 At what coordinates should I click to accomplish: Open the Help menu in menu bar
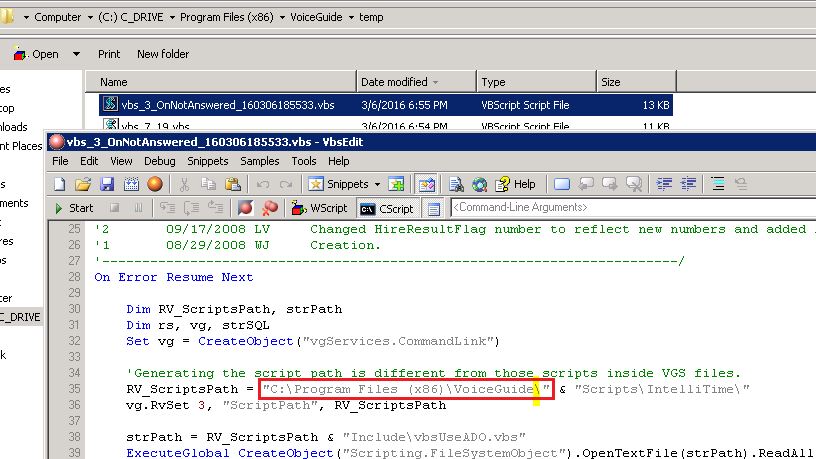pos(339,161)
